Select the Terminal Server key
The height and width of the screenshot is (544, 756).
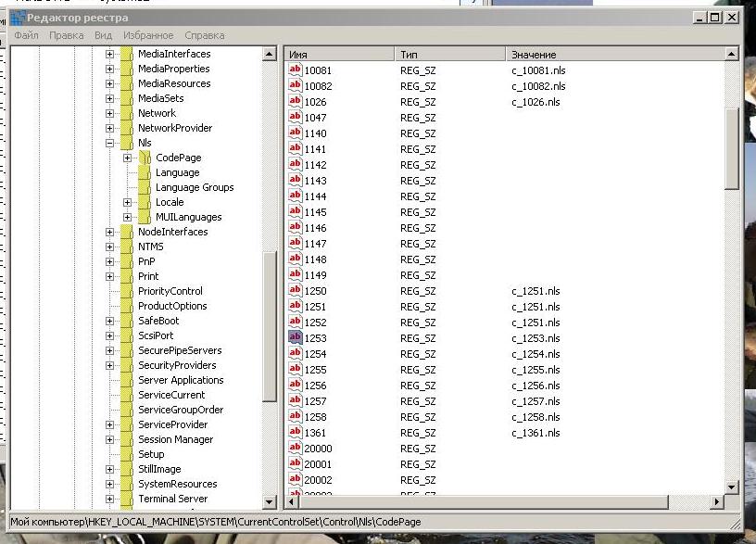[x=171, y=499]
